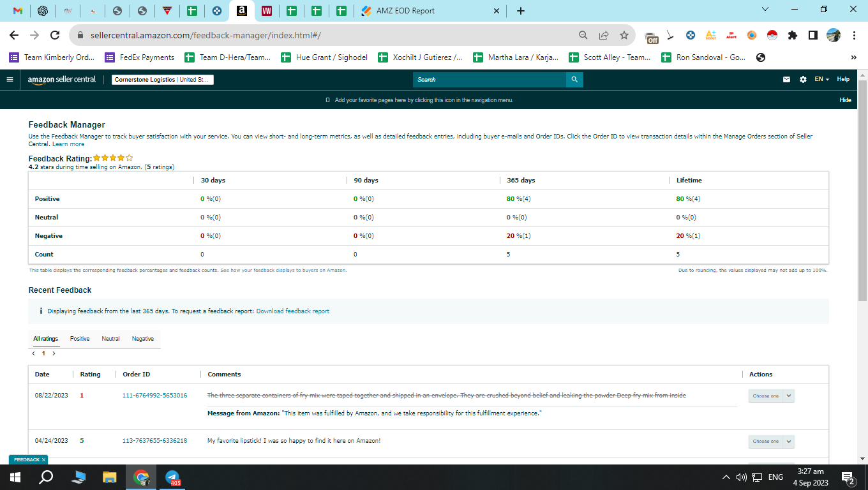Open order 113-7637655-6336218
Image resolution: width=868 pixels, height=490 pixels.
(x=154, y=441)
